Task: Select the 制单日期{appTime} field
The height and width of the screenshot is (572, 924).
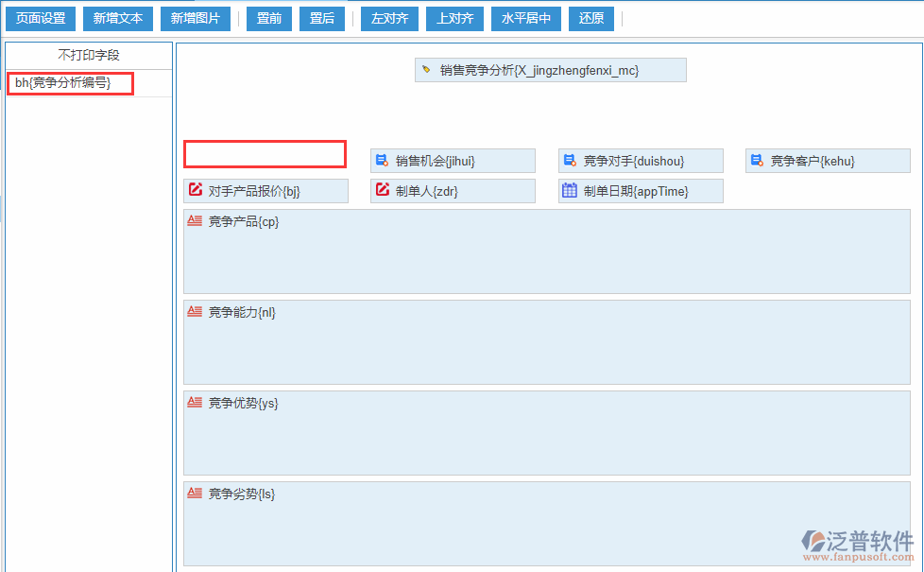Action: pos(641,191)
